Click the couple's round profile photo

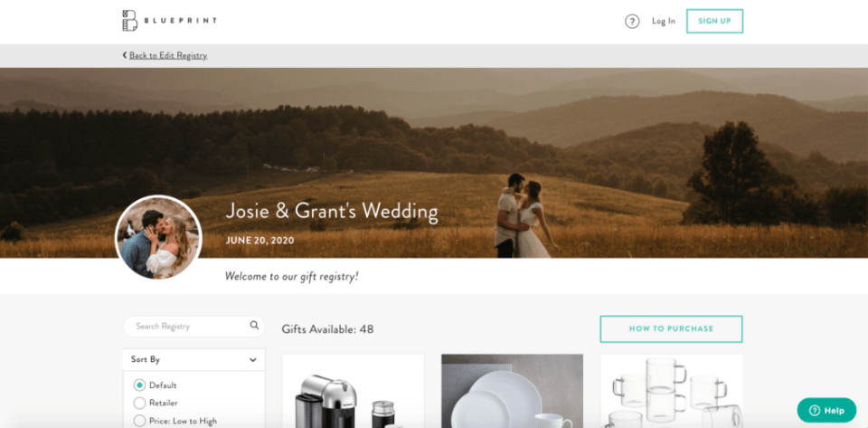158,238
